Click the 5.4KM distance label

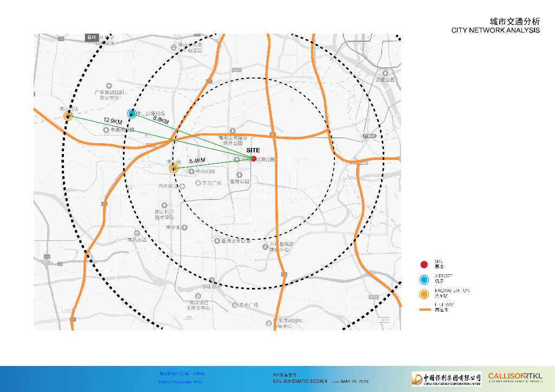click(x=197, y=161)
